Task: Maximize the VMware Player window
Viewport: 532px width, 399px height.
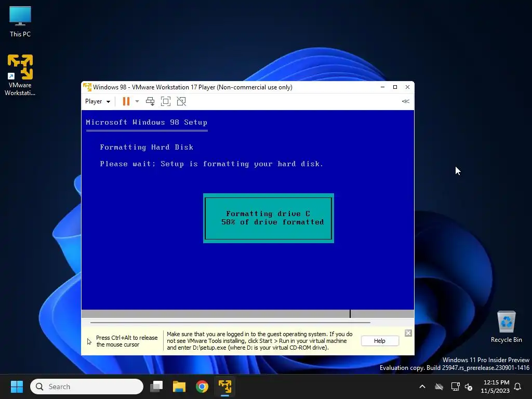Action: [x=395, y=87]
